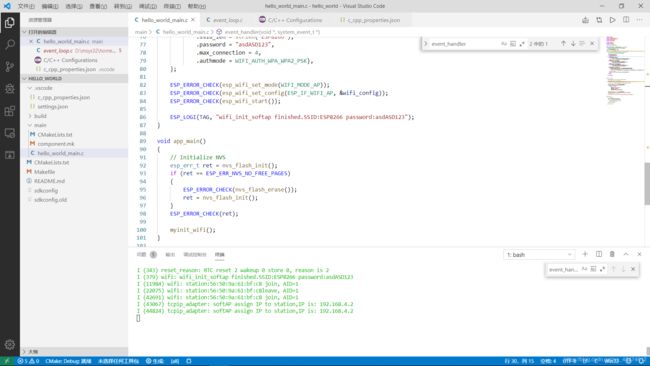The height and width of the screenshot is (366, 650).
Task: Click the 'main' breadcrumb segment
Action: tap(141, 32)
